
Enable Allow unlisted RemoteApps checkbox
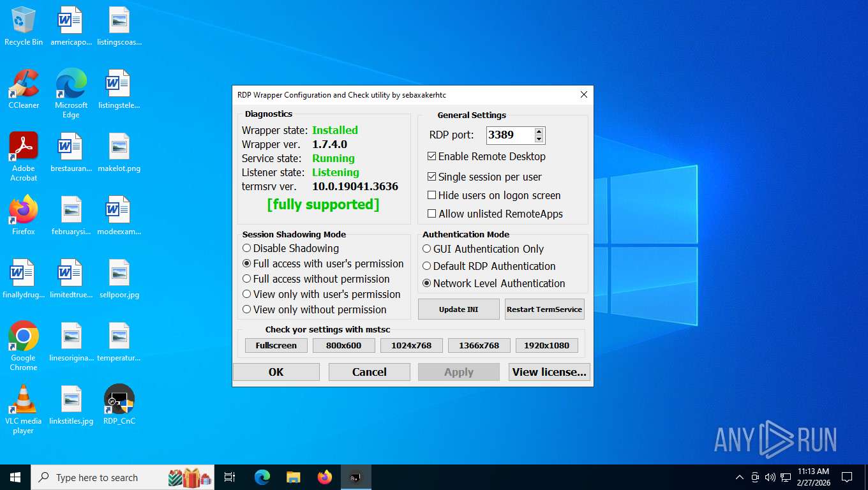point(495,214)
